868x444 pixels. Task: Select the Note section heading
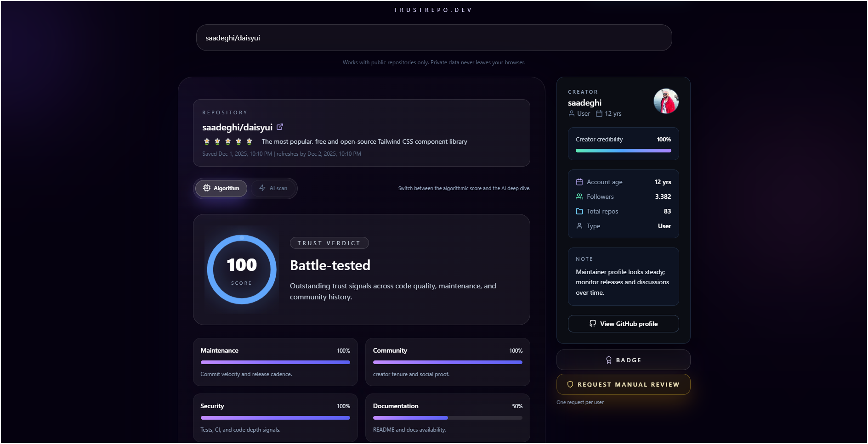coord(584,259)
